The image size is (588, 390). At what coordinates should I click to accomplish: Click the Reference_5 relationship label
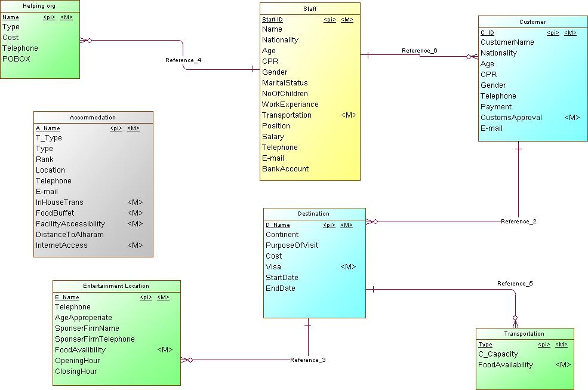515,284
